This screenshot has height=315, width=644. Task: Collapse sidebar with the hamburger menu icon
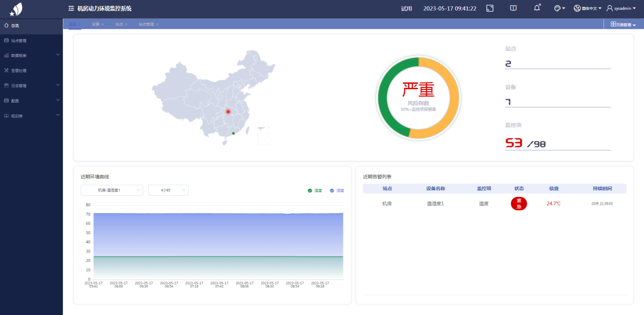pos(71,9)
